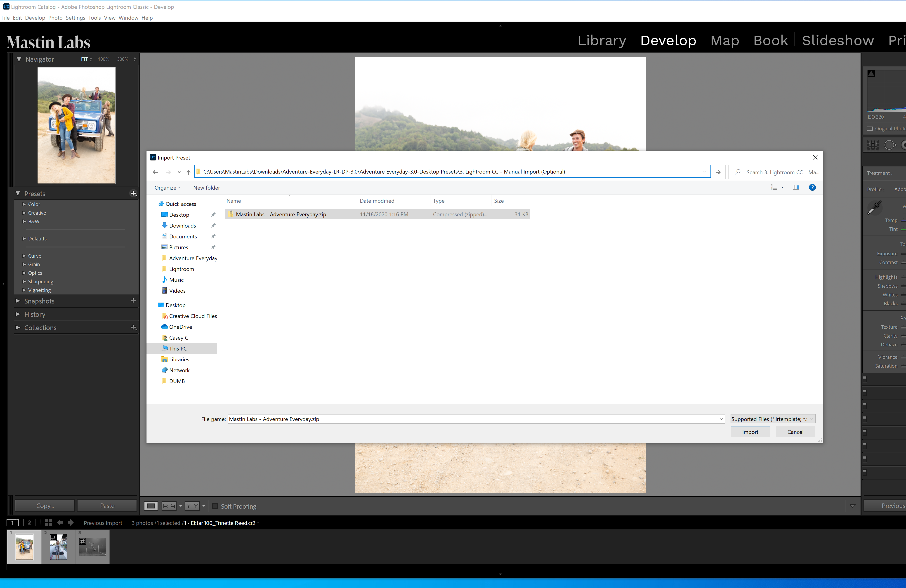Screen dimensions: 906x588
Task: Open grid view from filmstrip
Action: (48, 522)
